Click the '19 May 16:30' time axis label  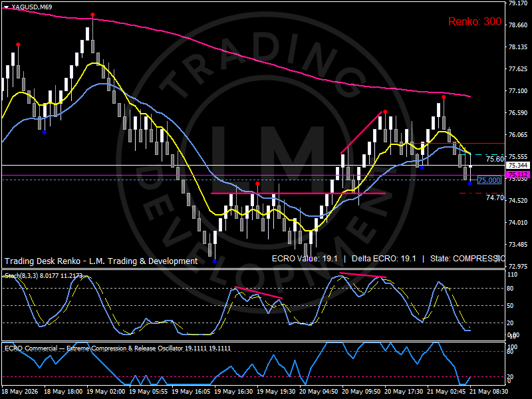pos(233,392)
